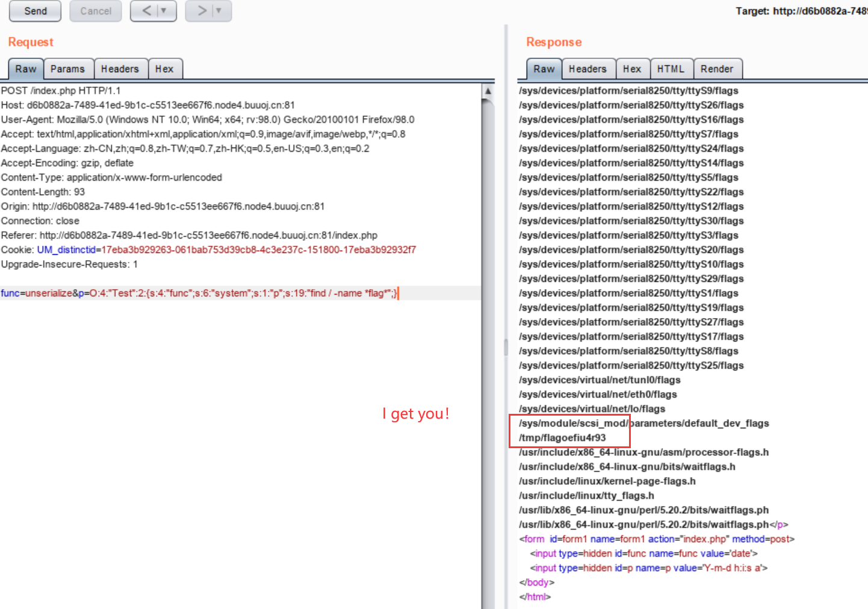The width and height of the screenshot is (868, 609).
Task: Place cursor in the func parameter line
Action: click(199, 293)
